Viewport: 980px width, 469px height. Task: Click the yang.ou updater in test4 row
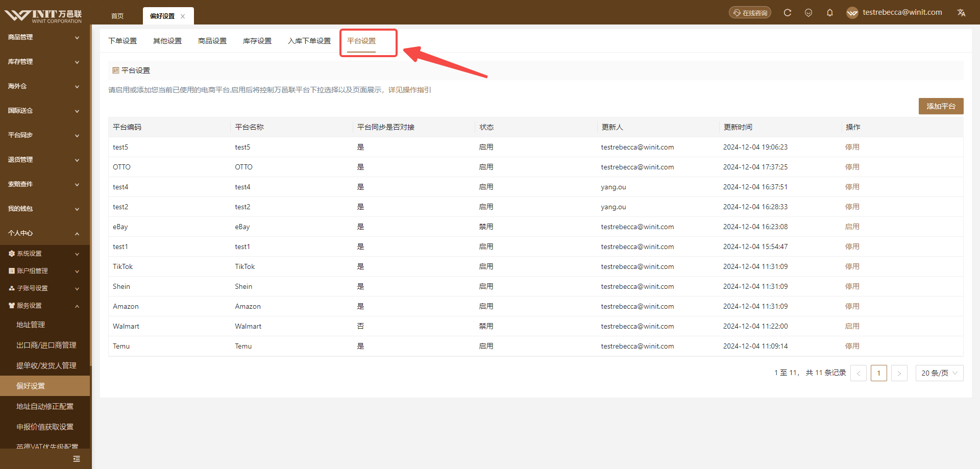point(614,187)
